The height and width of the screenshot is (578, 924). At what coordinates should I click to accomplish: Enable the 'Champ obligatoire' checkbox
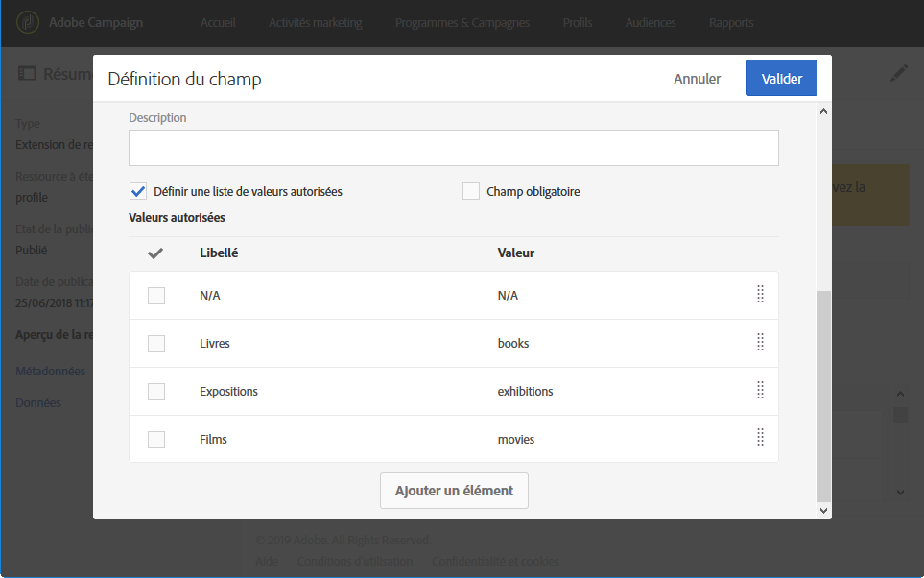click(471, 191)
